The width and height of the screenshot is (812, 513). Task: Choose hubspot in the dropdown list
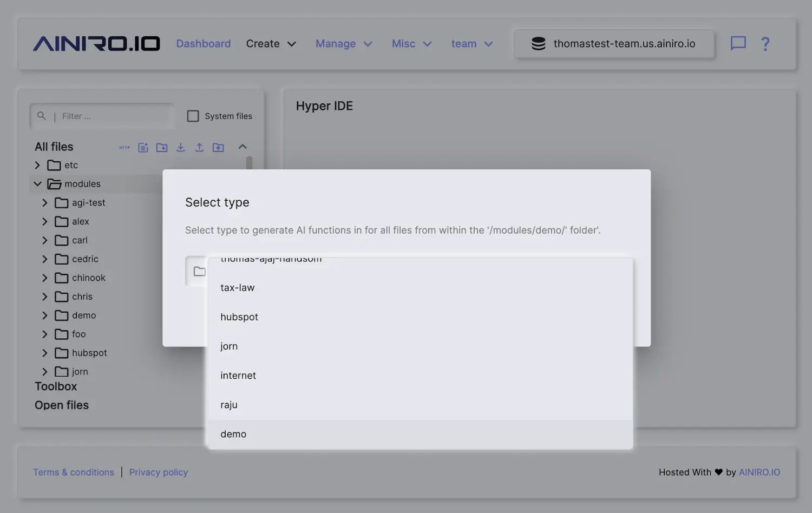[421, 317]
